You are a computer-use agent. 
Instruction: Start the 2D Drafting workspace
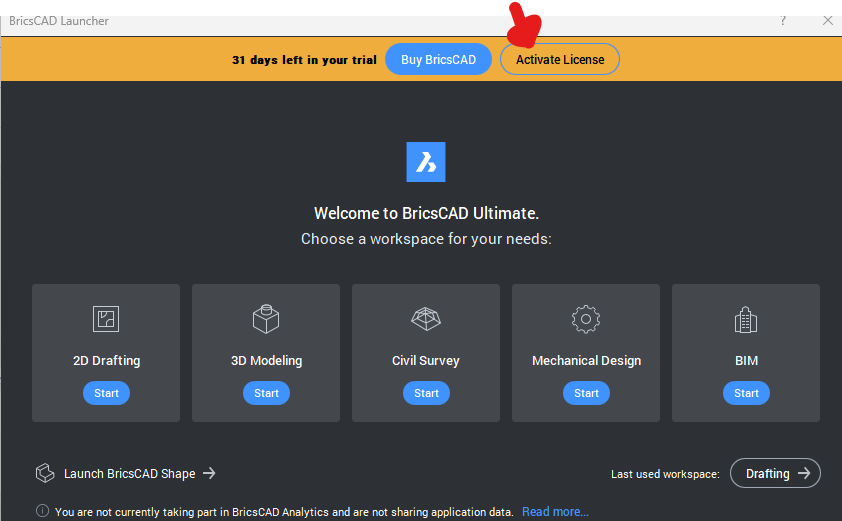point(106,393)
